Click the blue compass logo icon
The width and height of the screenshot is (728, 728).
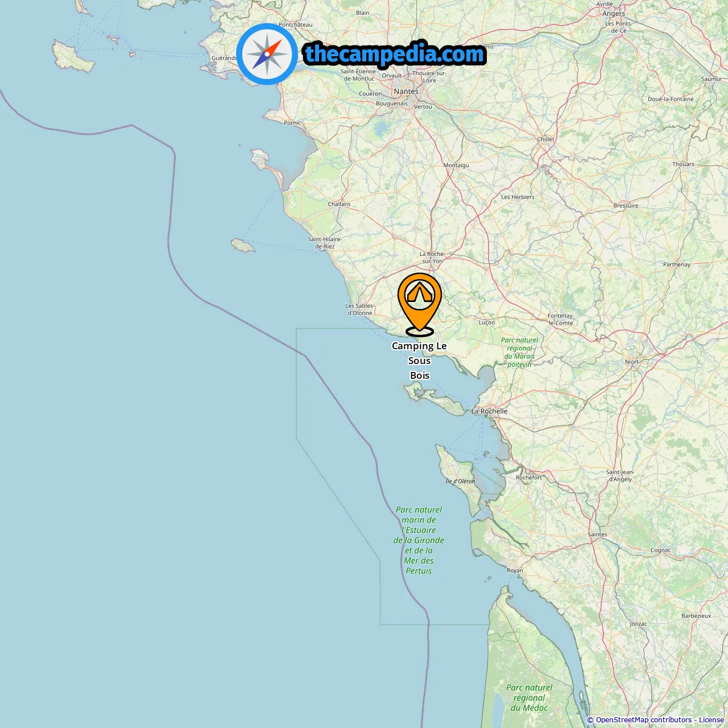coord(267,54)
